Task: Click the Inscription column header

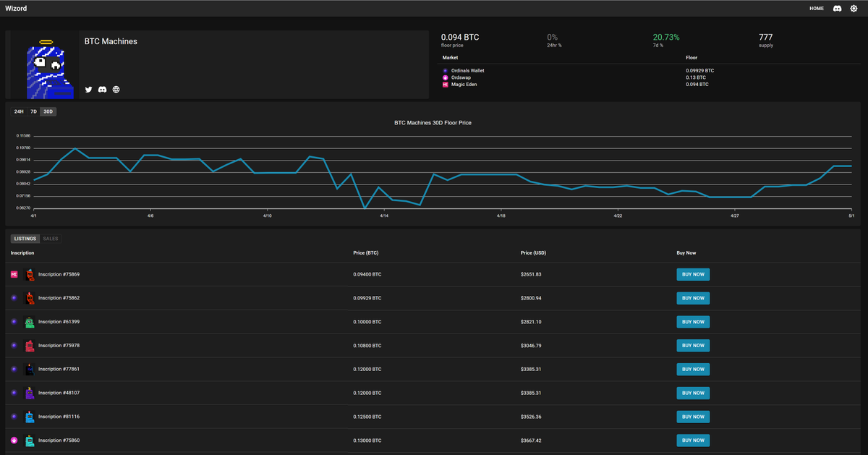Action: 22,253
